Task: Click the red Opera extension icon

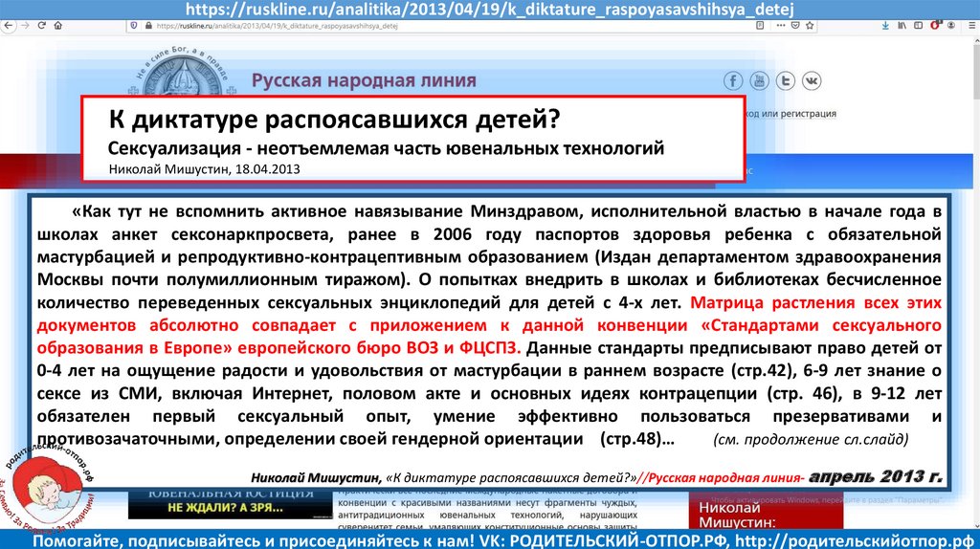Action: (x=935, y=26)
